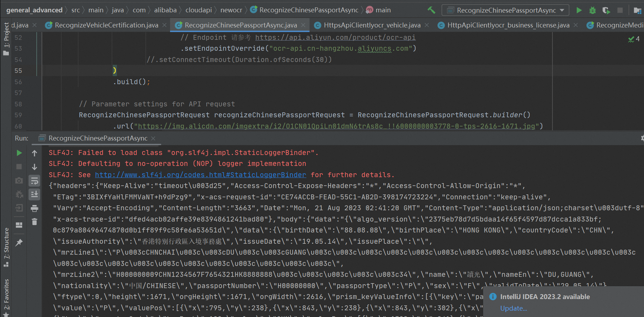Screen dimensions: 644x317
Task: Click the inspections widget showing 4
Action: point(634,39)
